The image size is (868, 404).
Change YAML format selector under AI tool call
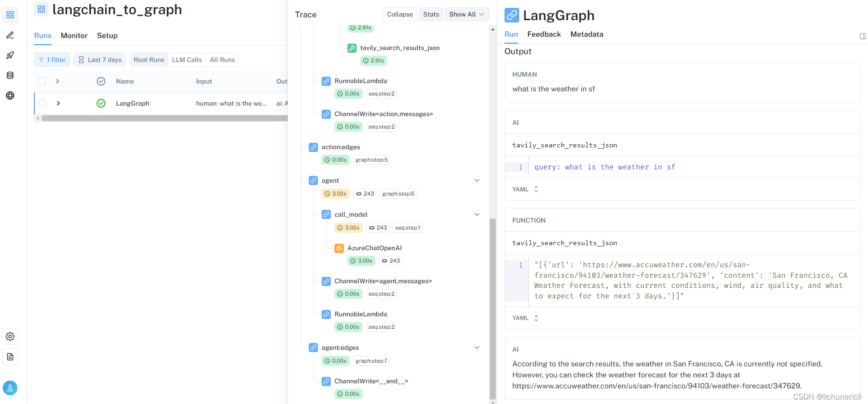pos(525,189)
